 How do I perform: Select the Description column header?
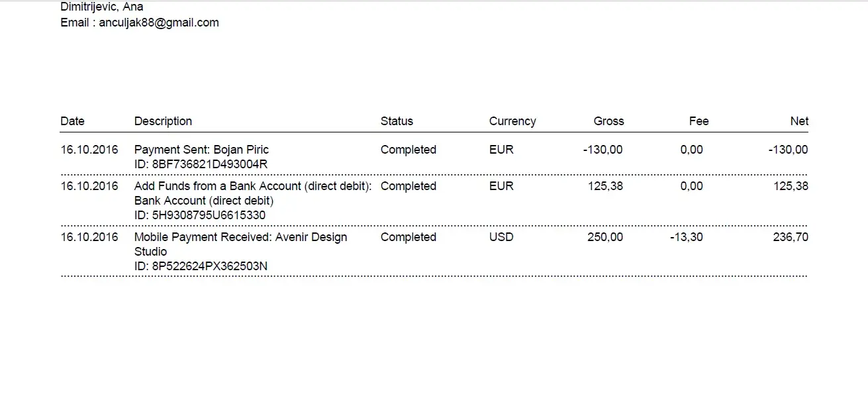pos(163,121)
